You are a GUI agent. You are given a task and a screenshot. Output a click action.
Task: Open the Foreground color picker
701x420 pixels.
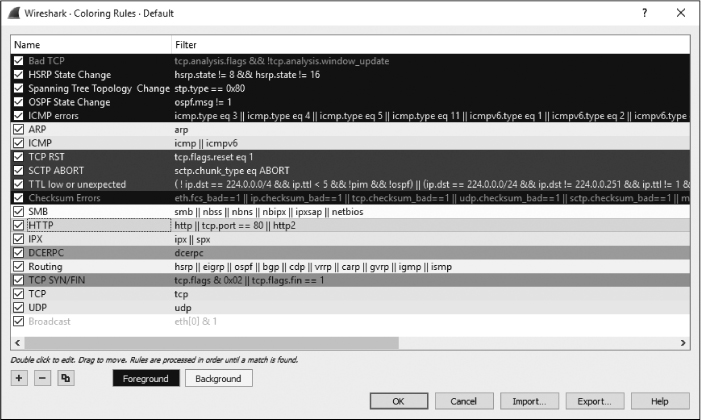click(146, 378)
